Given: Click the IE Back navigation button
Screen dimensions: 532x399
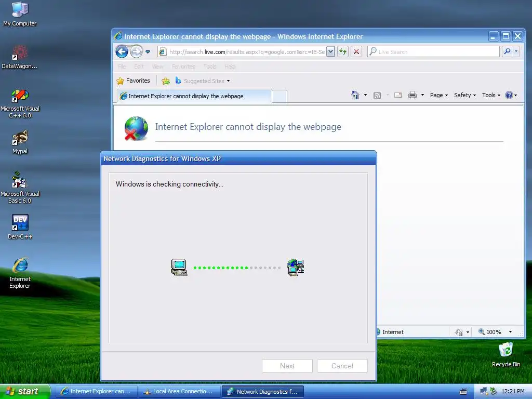Looking at the screenshot, I should [x=122, y=51].
